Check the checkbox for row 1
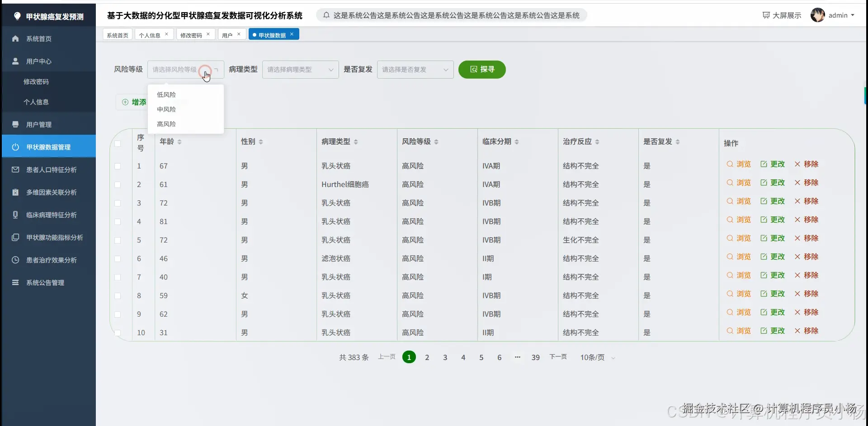 click(x=118, y=166)
